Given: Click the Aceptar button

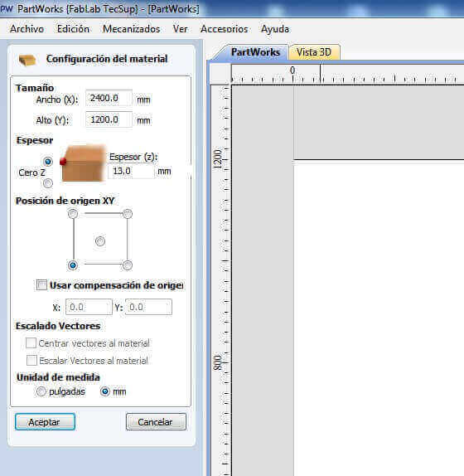Looking at the screenshot, I should click(x=46, y=421).
